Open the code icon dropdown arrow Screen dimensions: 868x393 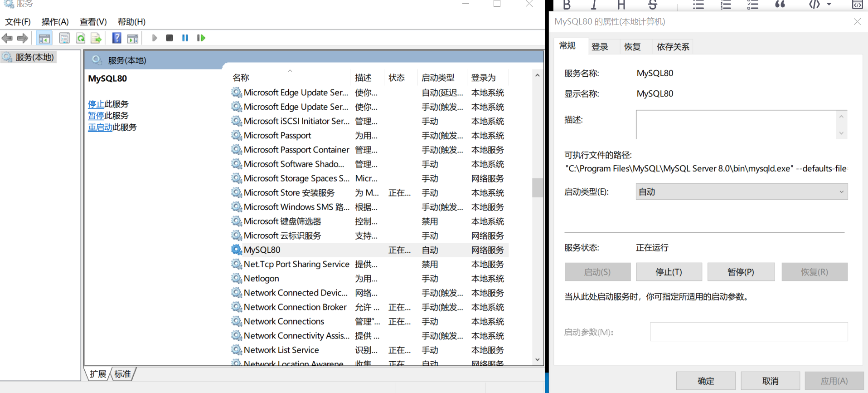[829, 5]
